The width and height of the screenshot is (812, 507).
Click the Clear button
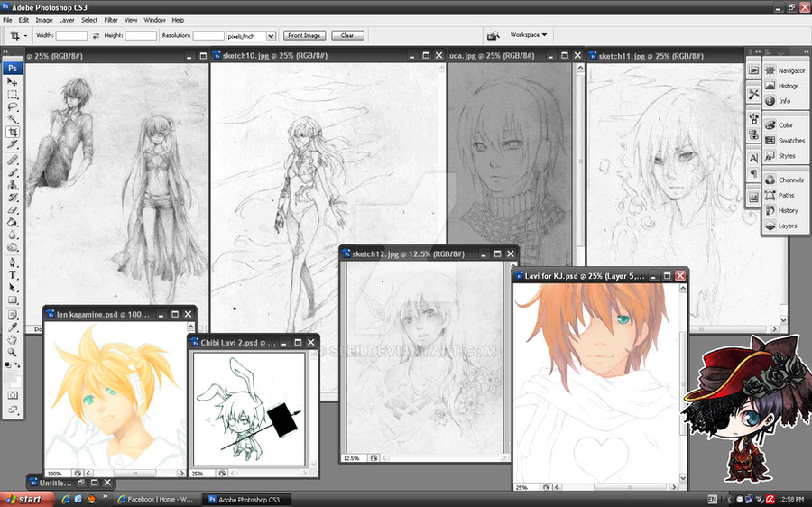pyautogui.click(x=347, y=35)
